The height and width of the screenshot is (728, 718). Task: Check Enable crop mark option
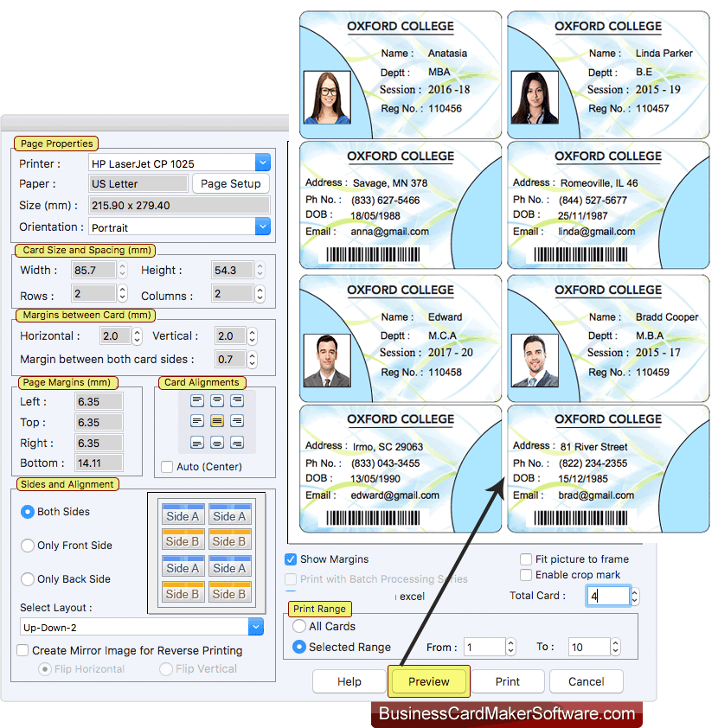(x=526, y=575)
